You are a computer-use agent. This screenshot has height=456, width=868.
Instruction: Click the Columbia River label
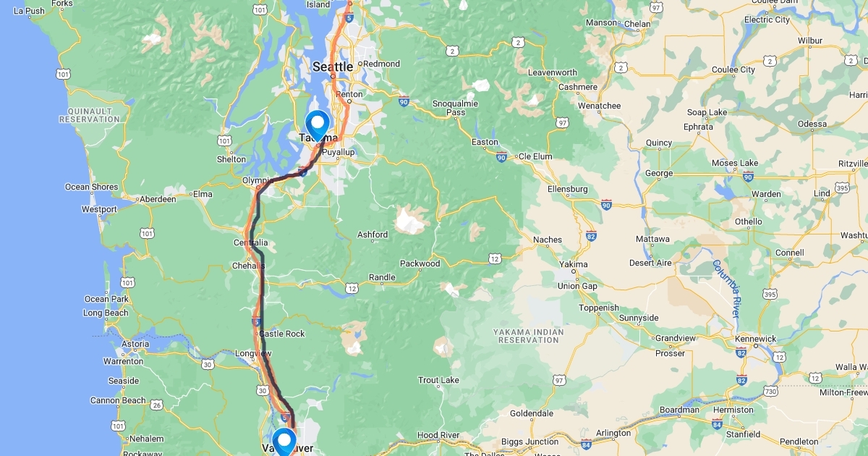pos(726,289)
